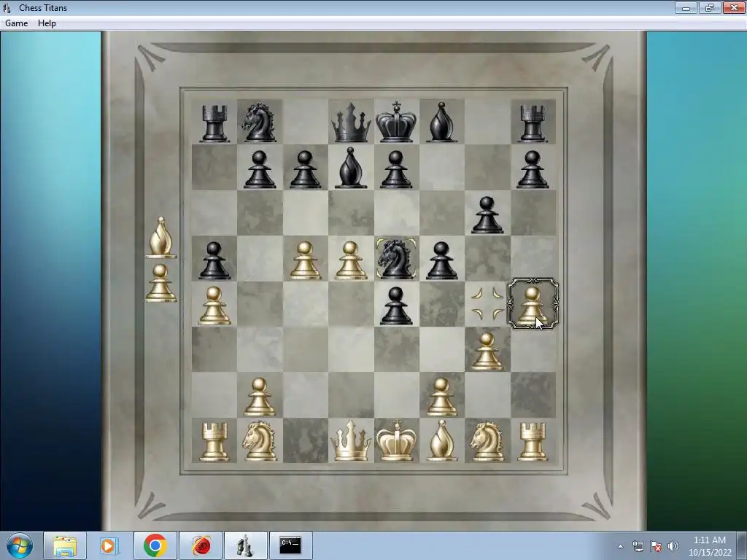This screenshot has height=560, width=747.
Task: Click the black pawn on e7
Action: coord(396,169)
